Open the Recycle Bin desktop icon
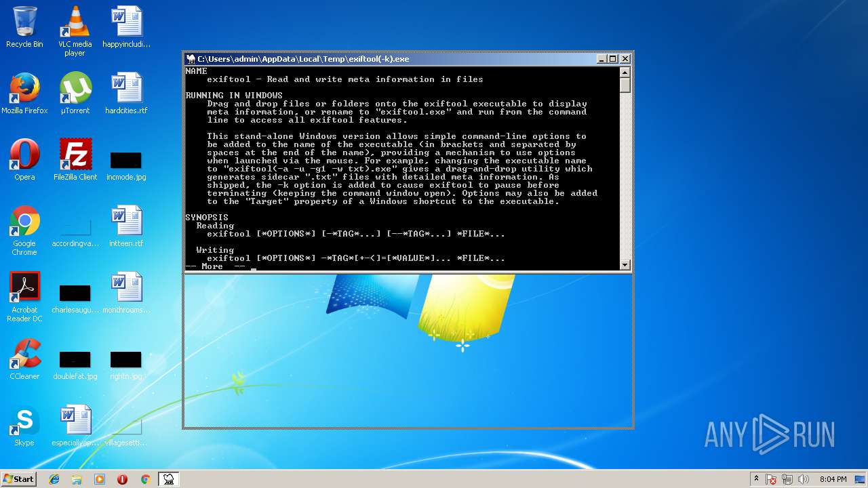 (24, 27)
